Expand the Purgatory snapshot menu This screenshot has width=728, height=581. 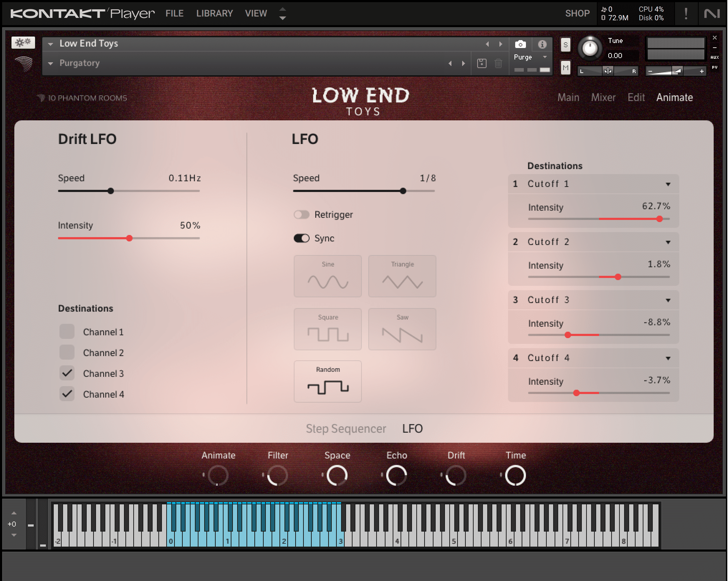click(x=51, y=63)
